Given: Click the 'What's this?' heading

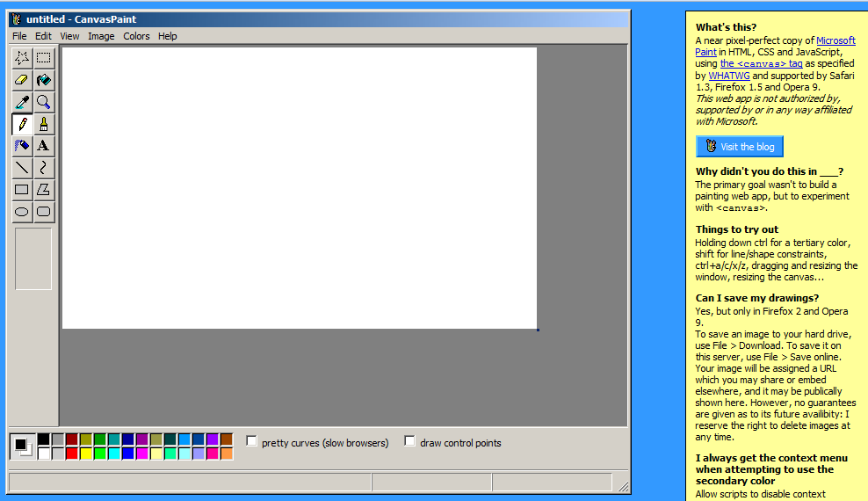Looking at the screenshot, I should coord(726,27).
